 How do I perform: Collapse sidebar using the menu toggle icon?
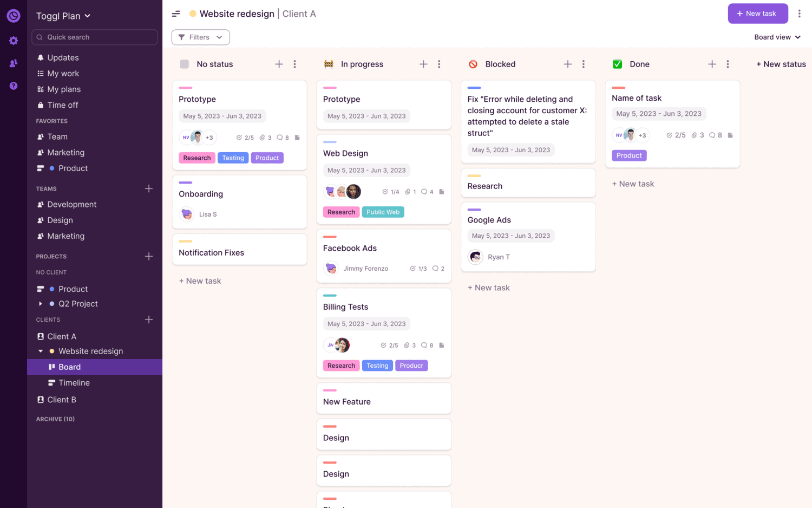[176, 14]
